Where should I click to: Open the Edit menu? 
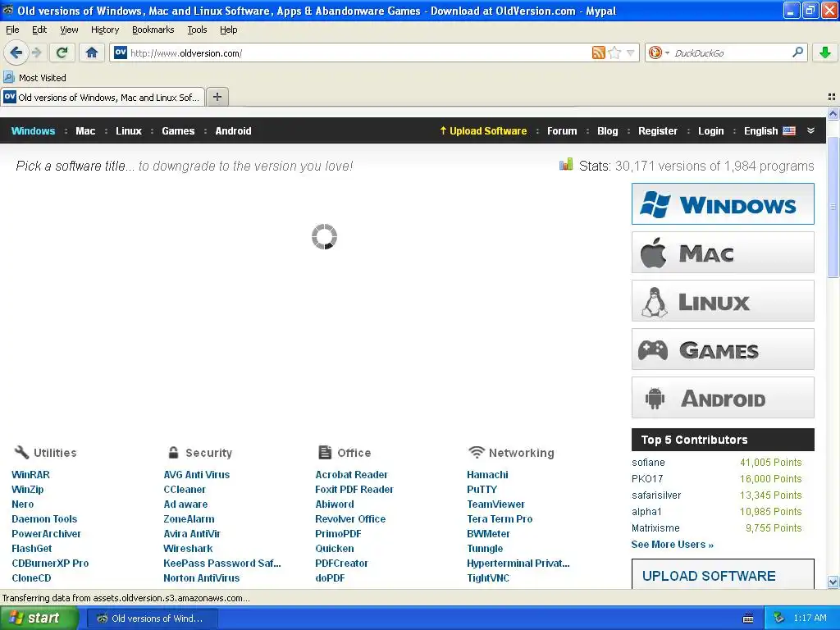(x=39, y=30)
